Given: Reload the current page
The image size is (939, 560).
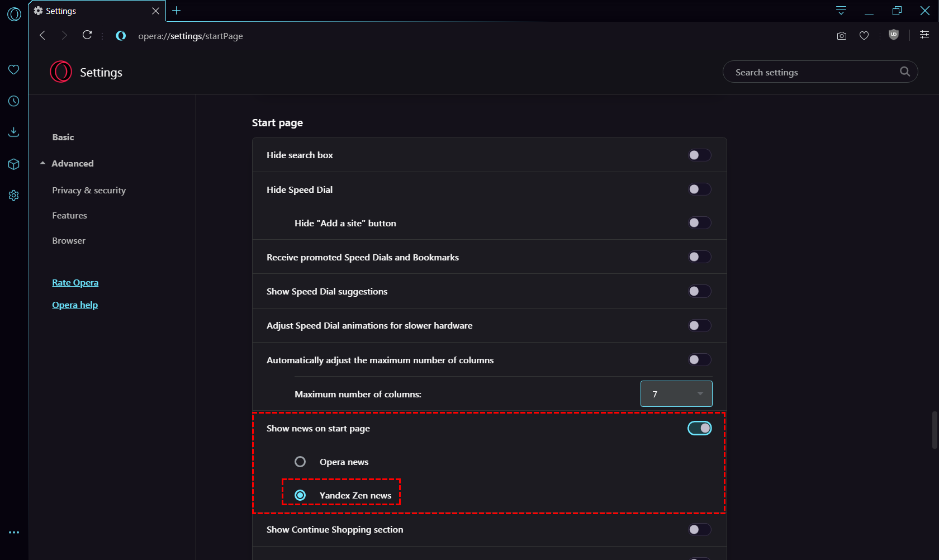Looking at the screenshot, I should pos(87,35).
